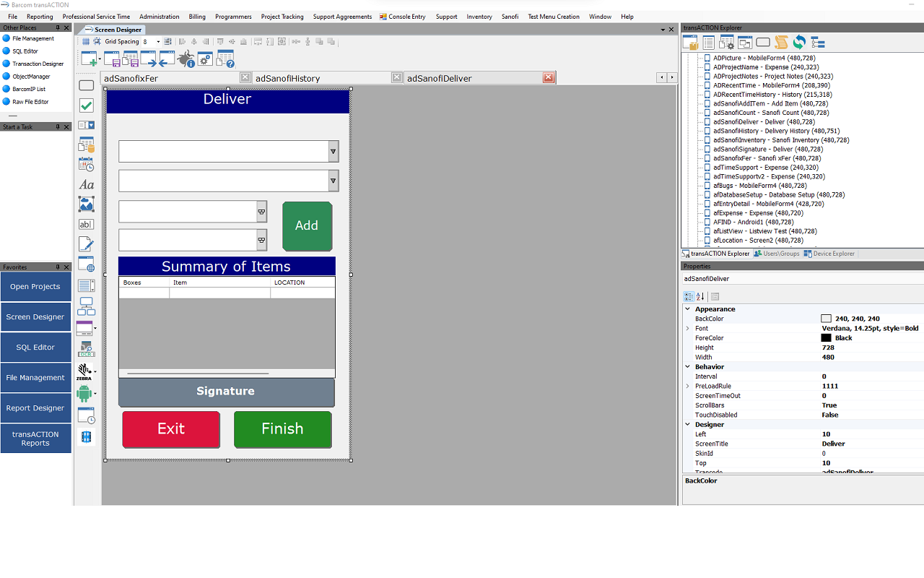The width and height of the screenshot is (924, 578).
Task: Click the orange script scroll icon in Explorer
Action: tap(781, 43)
